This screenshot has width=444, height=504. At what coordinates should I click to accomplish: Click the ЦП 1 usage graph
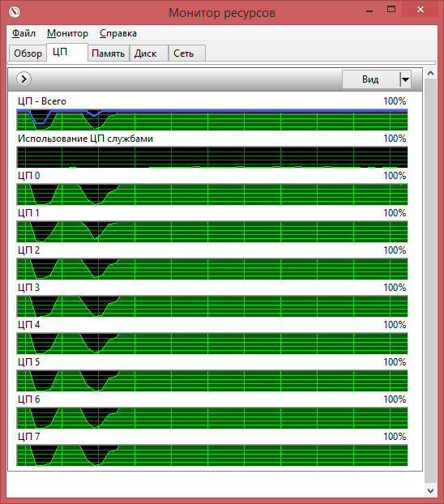tap(212, 232)
